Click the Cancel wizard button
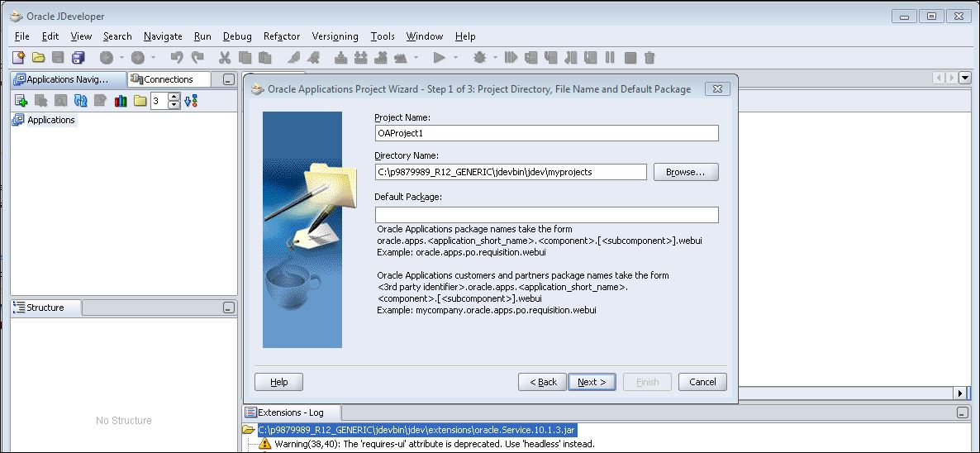Image resolution: width=980 pixels, height=453 pixels. click(702, 382)
